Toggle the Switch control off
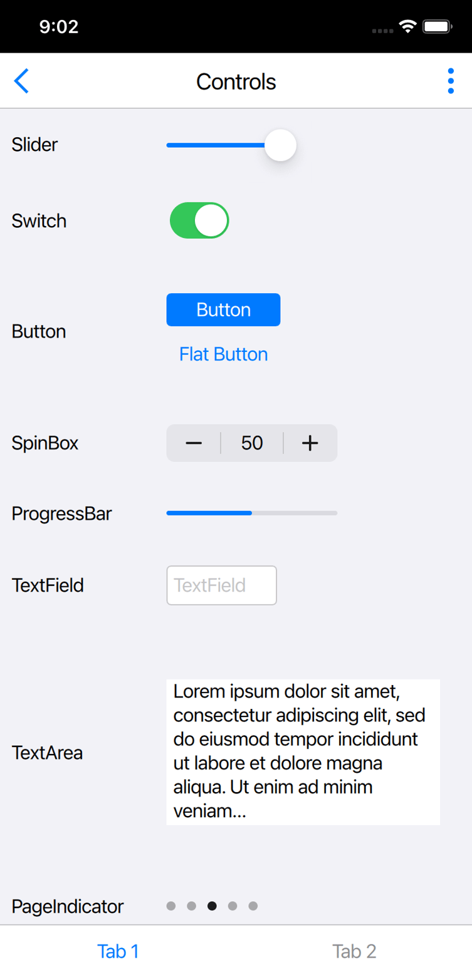 pyautogui.click(x=199, y=220)
